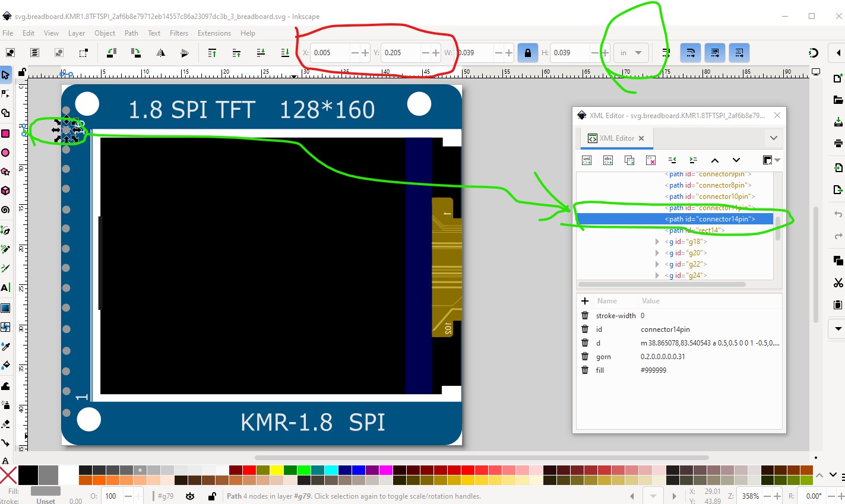The image size is (845, 504).
Task: Duplicate the selected XML node
Action: click(x=629, y=160)
